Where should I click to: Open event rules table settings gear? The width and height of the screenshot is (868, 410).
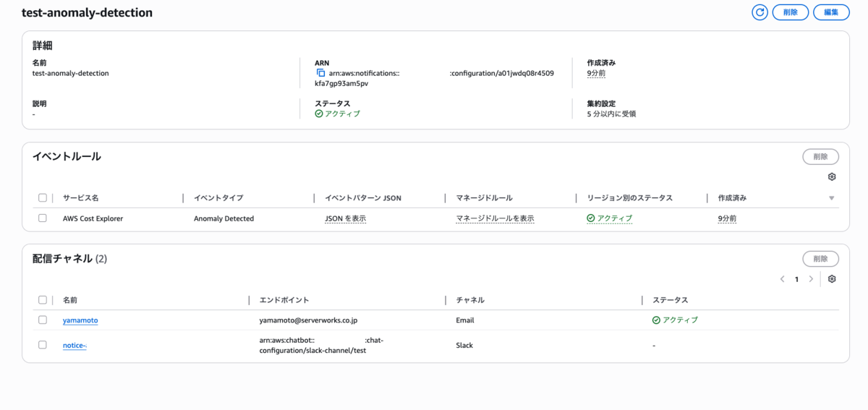832,177
